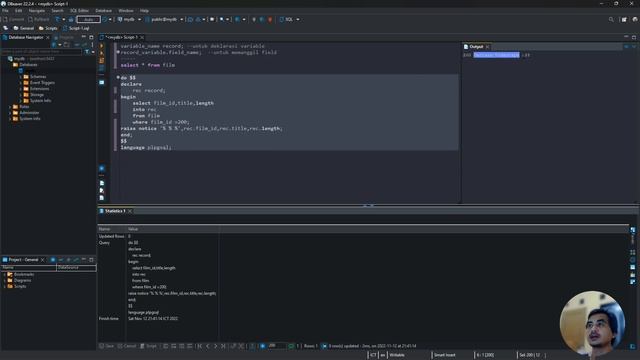This screenshot has width=640, height=360.
Task: Close the Output tab
Action: tap(487, 47)
